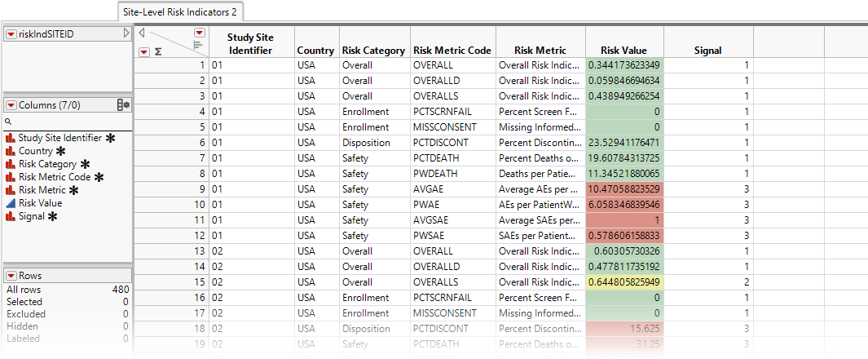Screen dimensions: 868x359
Task: Click the nominal icon beside Study Site Identifier
Action: (x=11, y=138)
